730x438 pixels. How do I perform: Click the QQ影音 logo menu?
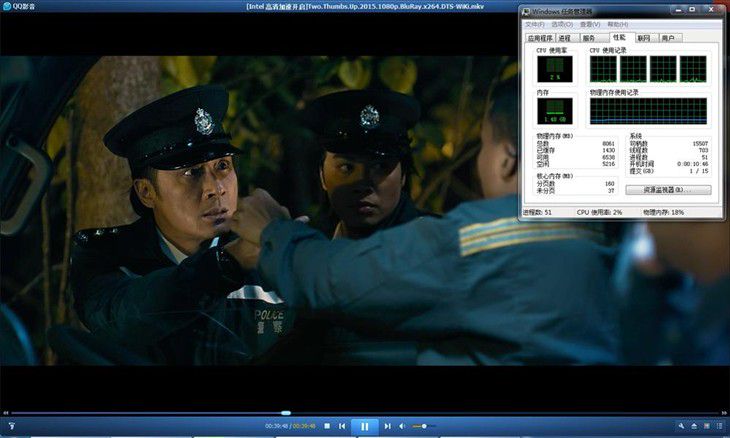[19, 7]
